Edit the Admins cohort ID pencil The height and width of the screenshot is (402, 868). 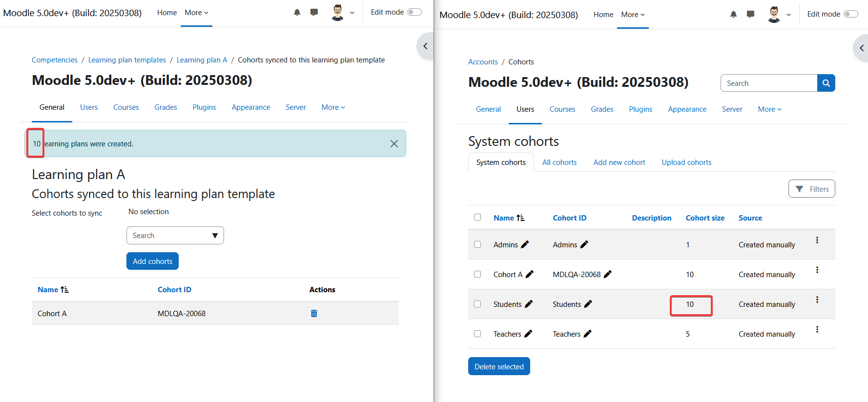click(584, 244)
